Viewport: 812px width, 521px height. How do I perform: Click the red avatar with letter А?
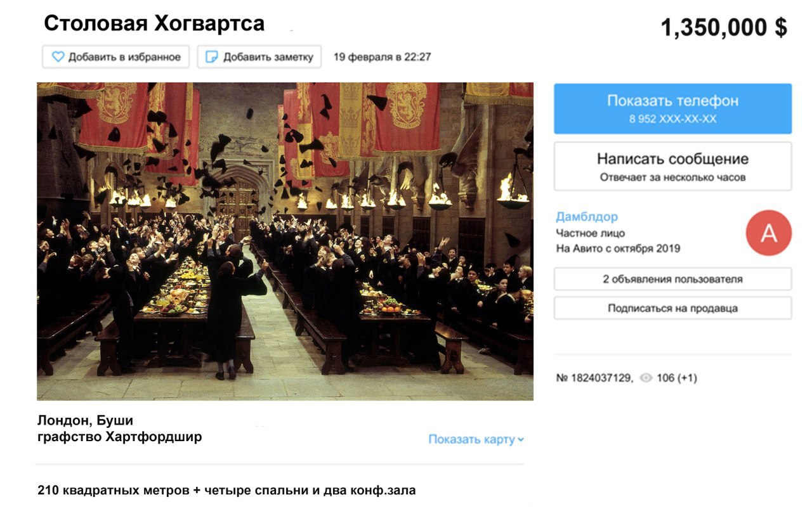[x=769, y=233]
